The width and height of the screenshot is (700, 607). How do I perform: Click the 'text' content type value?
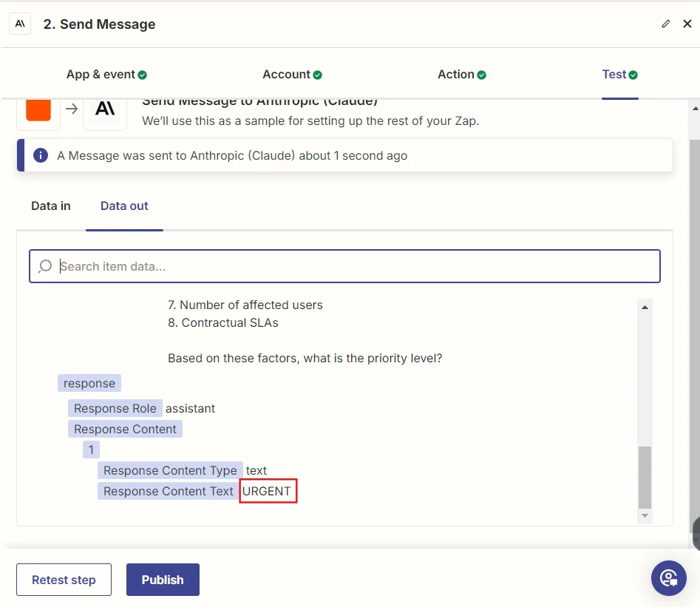[x=256, y=470]
